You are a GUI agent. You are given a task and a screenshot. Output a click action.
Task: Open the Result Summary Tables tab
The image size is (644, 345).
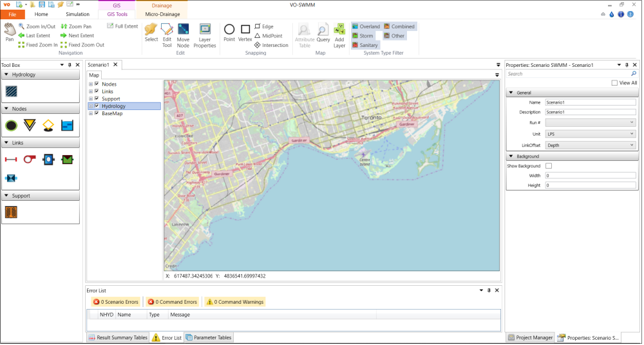[117, 338]
